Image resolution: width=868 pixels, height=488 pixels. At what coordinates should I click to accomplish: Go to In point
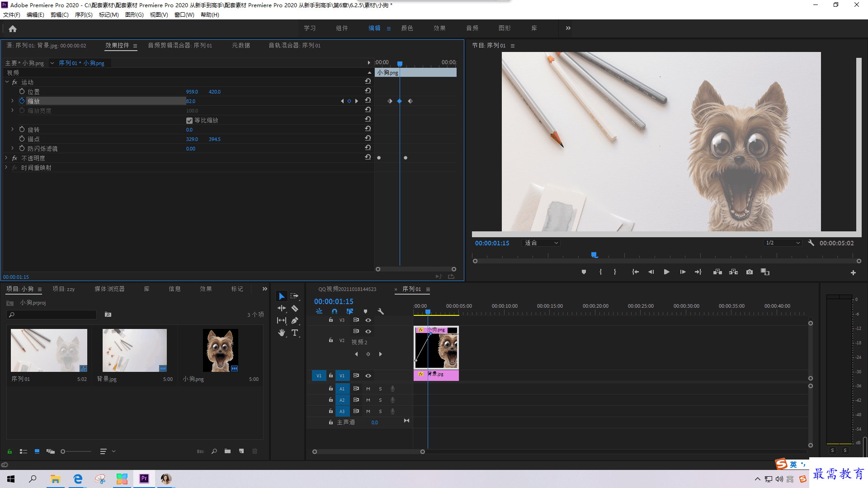(x=635, y=272)
